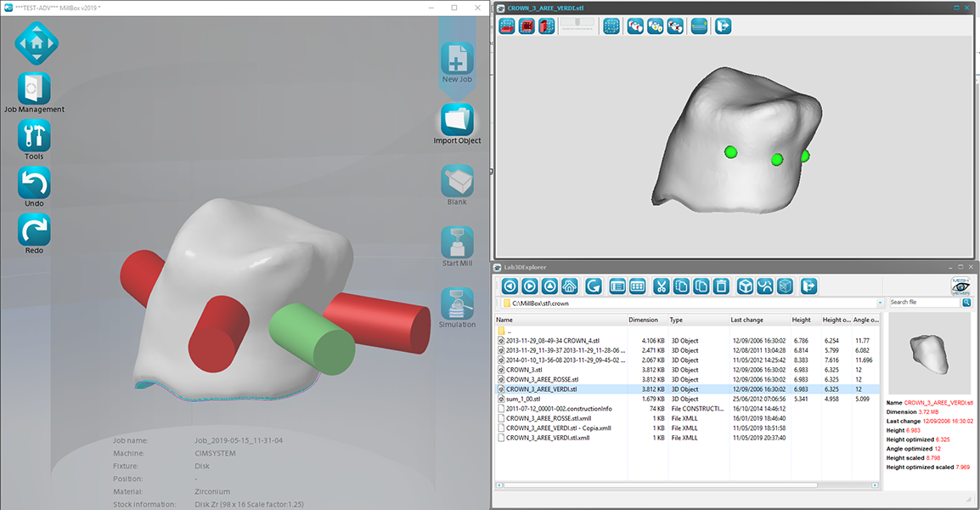This screenshot has height=510, width=980.
Task: Select file CROWN_3_AREE_ROSSE.stl
Action: [688, 379]
